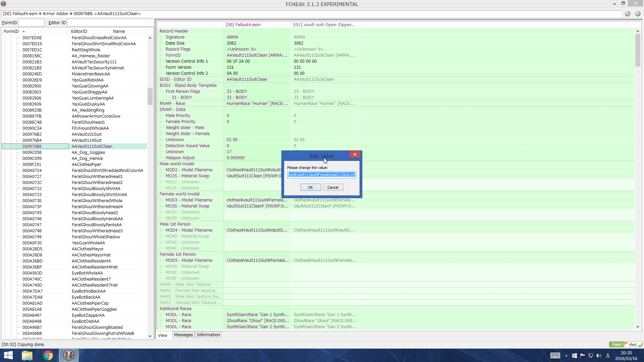Click the navigate forward arrow icon
Screen dimensions: 644x362
pos(638,14)
